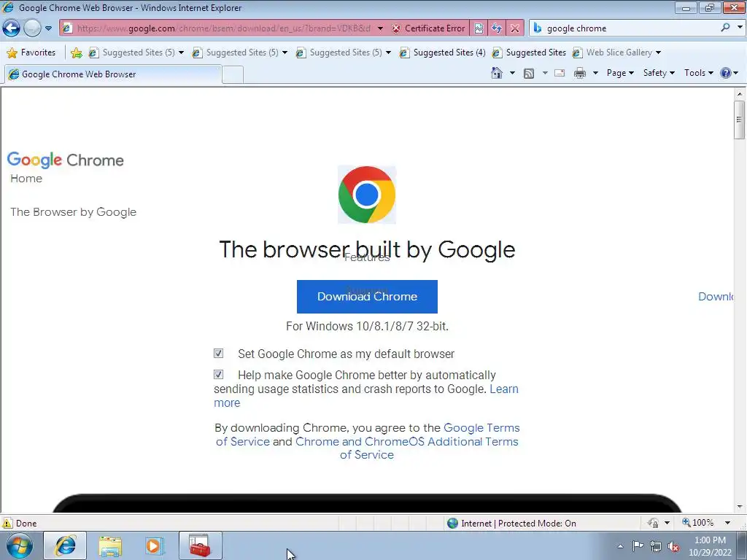Open the Safety menu
Viewport: 747px width, 560px height.
click(x=659, y=73)
